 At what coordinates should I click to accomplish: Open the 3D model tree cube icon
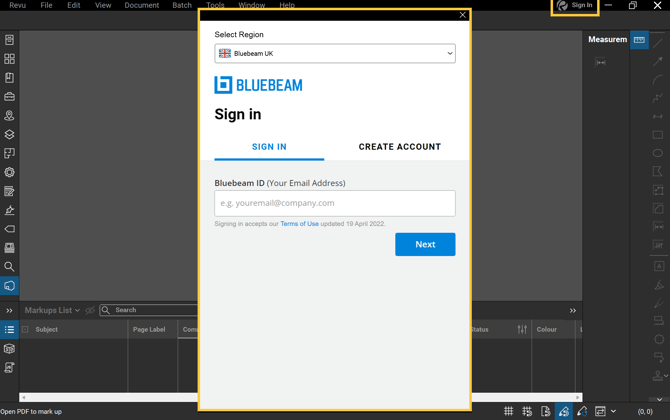(9, 349)
